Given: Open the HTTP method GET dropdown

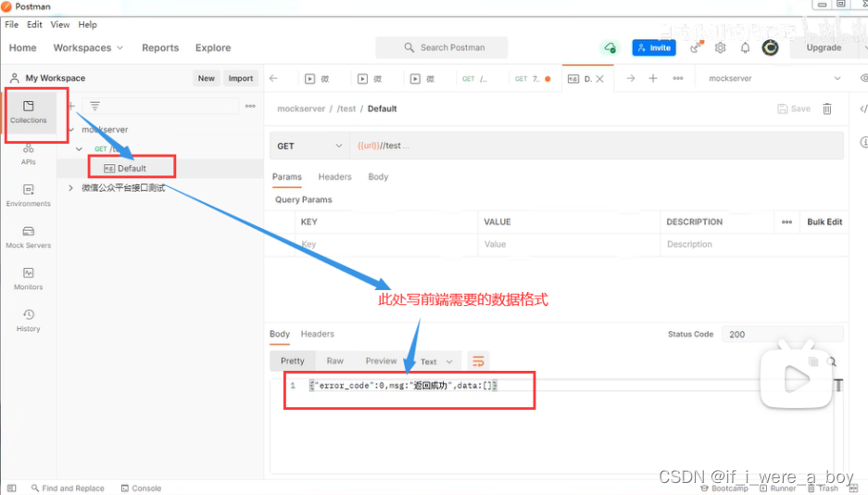Looking at the screenshot, I should (309, 146).
